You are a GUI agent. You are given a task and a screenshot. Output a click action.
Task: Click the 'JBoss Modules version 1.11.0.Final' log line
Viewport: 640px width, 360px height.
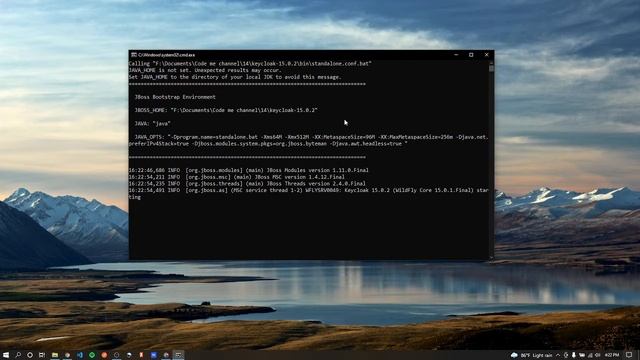[249, 170]
